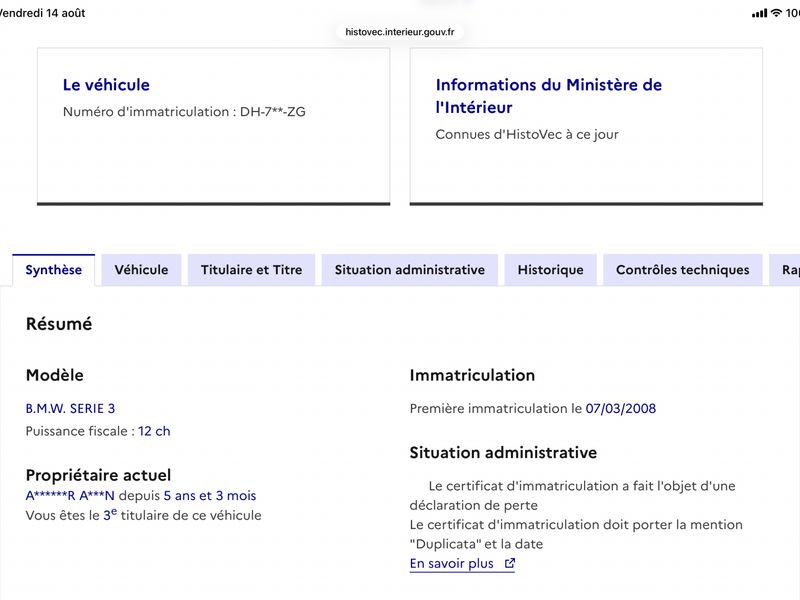Click the Le véhicule card heading

[x=106, y=85]
